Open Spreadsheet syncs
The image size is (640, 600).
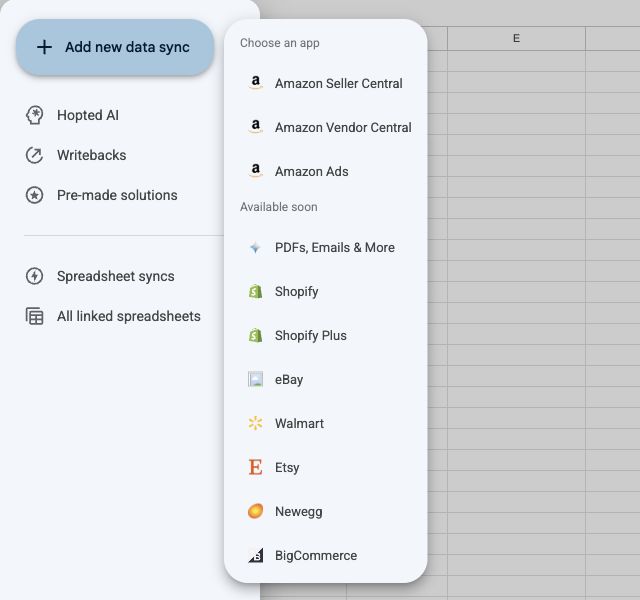pyautogui.click(x=116, y=276)
